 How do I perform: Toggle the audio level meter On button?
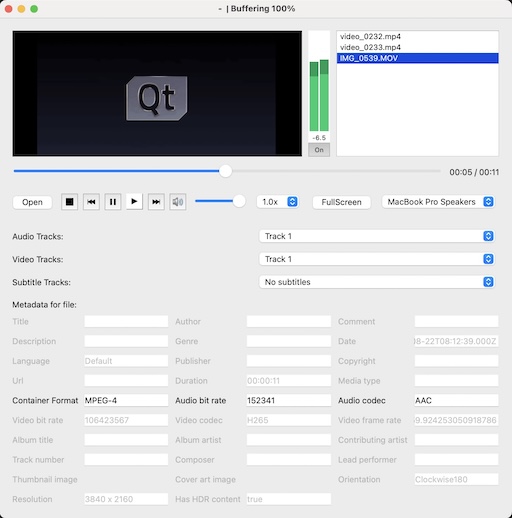coord(319,150)
